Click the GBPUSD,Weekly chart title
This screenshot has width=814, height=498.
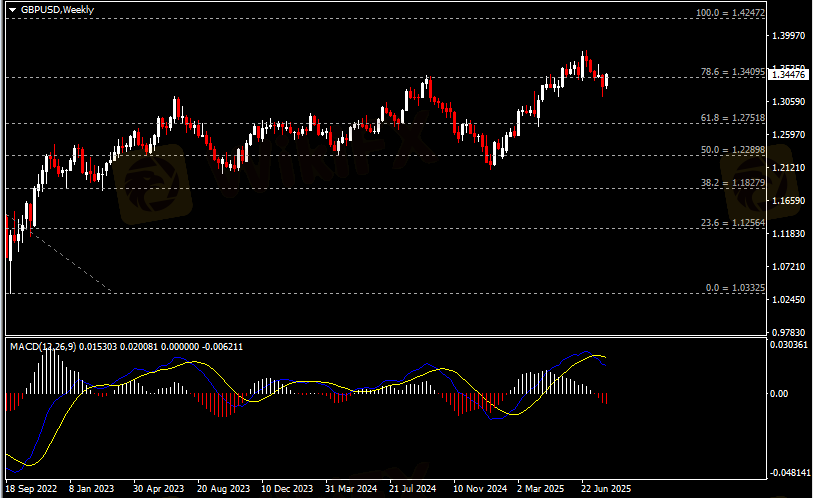[x=57, y=10]
